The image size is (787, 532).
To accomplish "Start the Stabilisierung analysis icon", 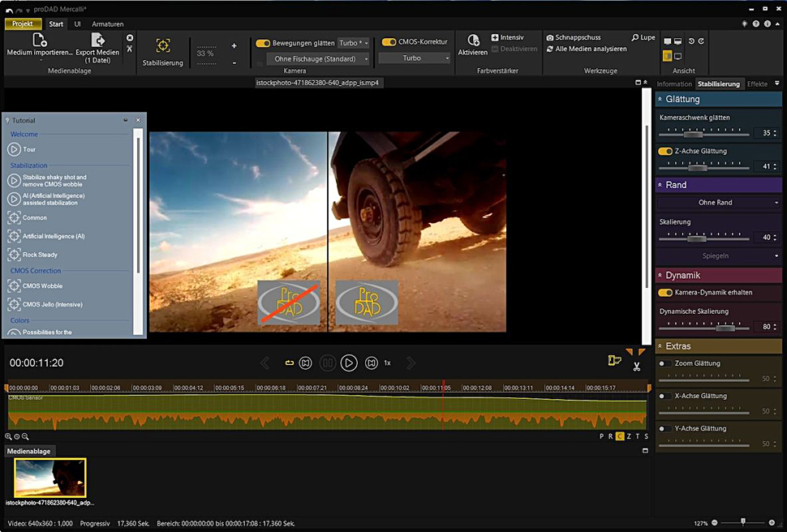I will 163,46.
